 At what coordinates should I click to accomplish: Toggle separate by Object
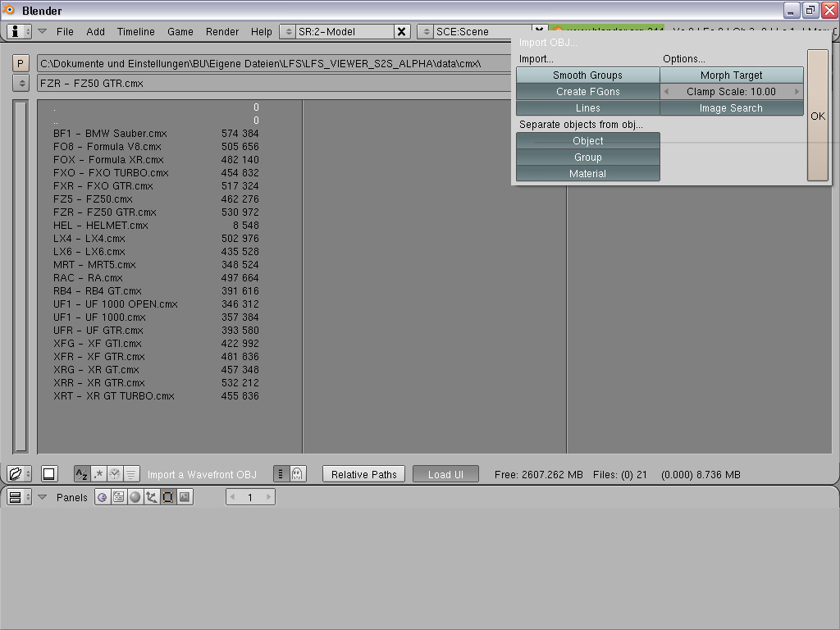coord(587,141)
